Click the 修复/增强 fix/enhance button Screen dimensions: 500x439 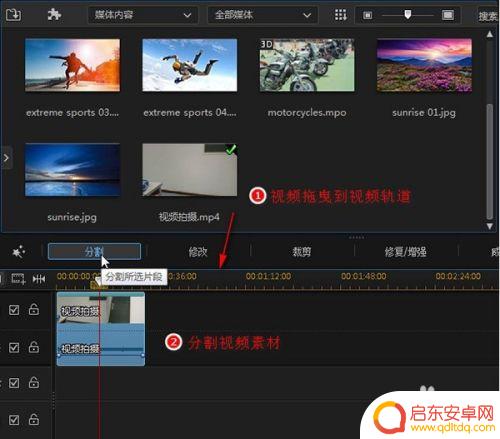(405, 252)
